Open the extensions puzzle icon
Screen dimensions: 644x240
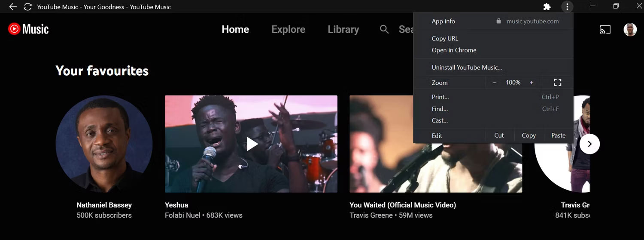pyautogui.click(x=547, y=7)
